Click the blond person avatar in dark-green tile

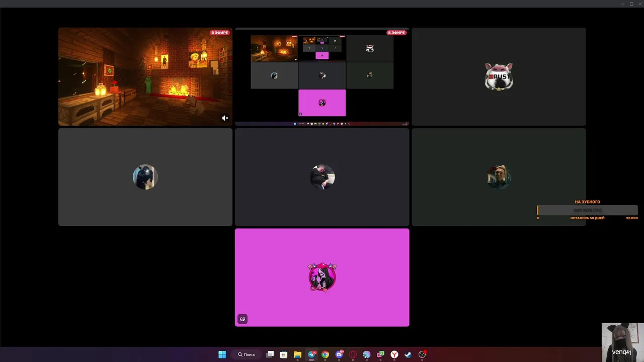point(499,177)
